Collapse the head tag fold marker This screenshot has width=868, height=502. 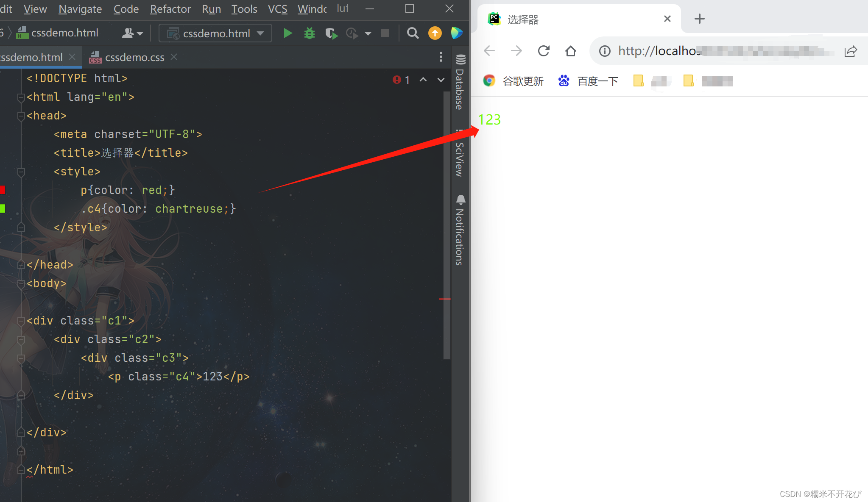coord(21,116)
